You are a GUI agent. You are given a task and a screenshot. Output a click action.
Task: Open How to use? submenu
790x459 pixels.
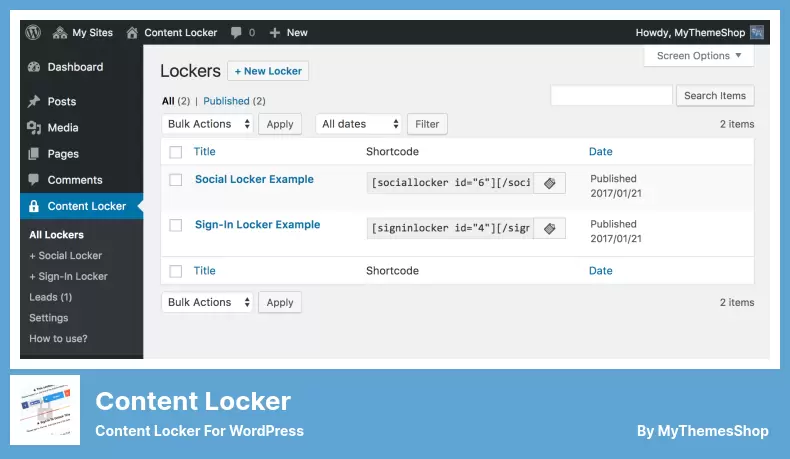(58, 338)
